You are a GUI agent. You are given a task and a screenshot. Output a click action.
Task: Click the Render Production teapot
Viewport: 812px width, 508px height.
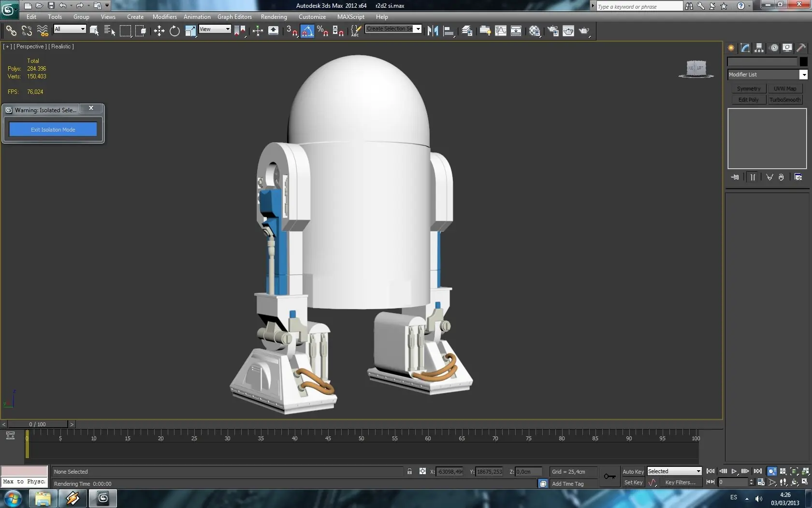point(584,31)
